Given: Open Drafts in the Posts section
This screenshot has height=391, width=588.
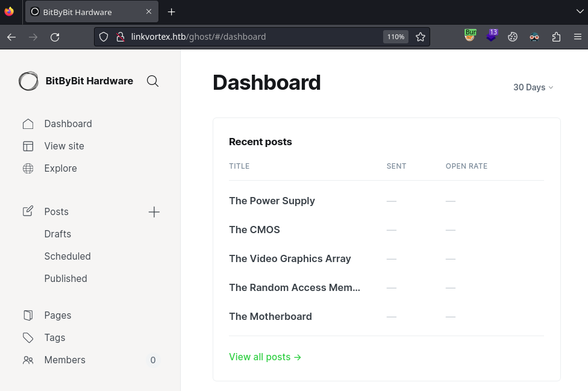Looking at the screenshot, I should tap(58, 234).
